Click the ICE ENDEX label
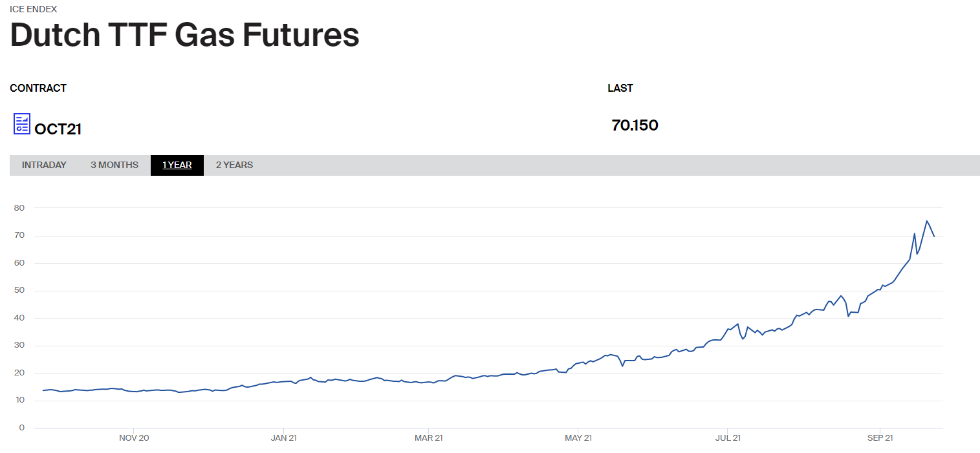Image resolution: width=980 pixels, height=453 pixels. coord(33,9)
